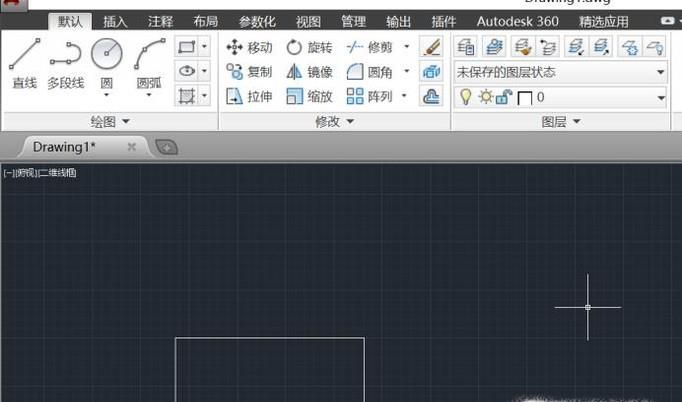Screen dimensions: 682x402
Task: Toggle layer on/off lightbulb icon
Action: coord(464,97)
